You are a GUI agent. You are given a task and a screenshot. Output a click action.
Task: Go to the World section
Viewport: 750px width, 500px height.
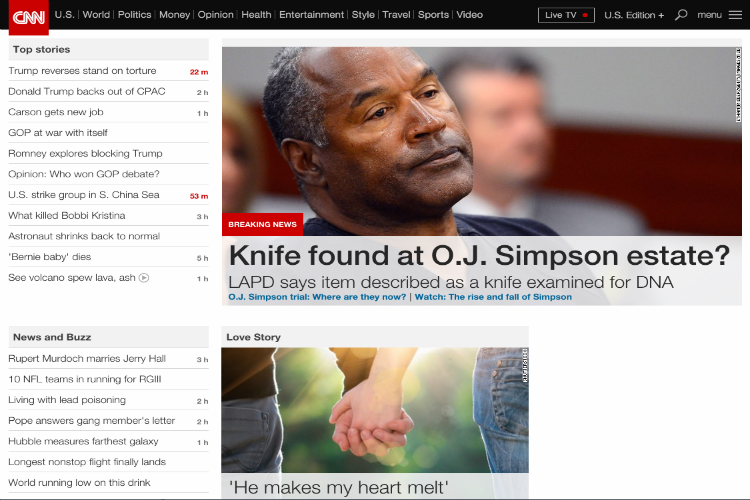tap(96, 15)
